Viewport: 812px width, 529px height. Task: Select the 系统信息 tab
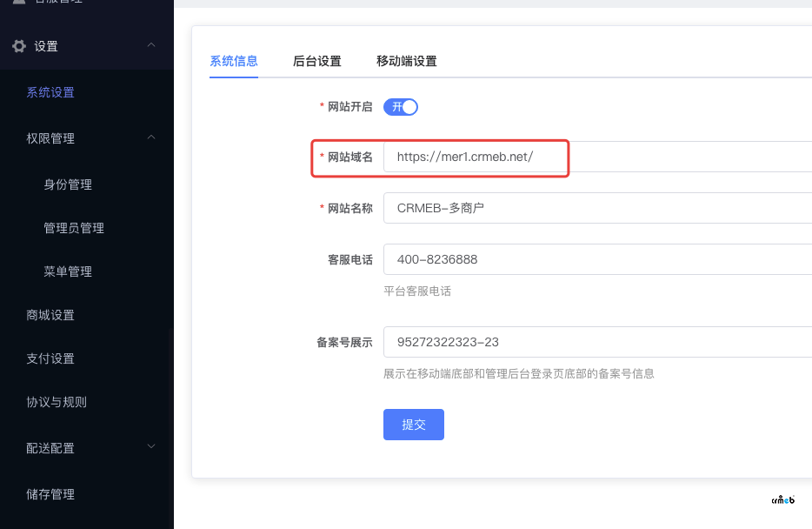[234, 61]
